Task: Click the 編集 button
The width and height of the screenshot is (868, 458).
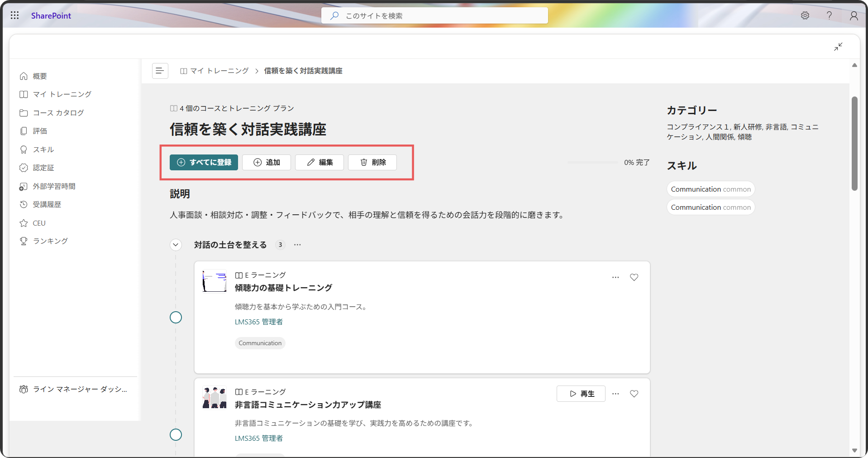Action: [x=320, y=162]
